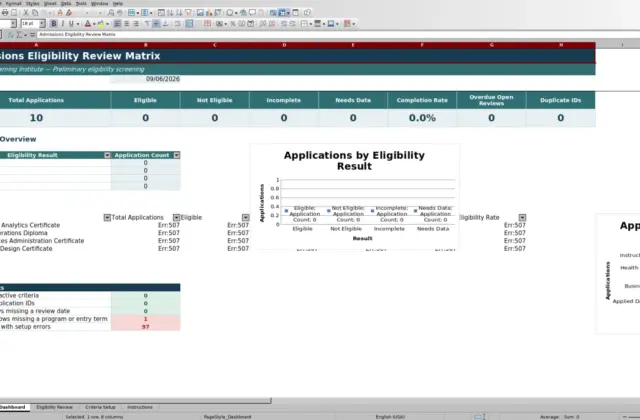This screenshot has height=420, width=640.
Task: Click the Cut scissors icon
Action: click(x=25, y=13)
